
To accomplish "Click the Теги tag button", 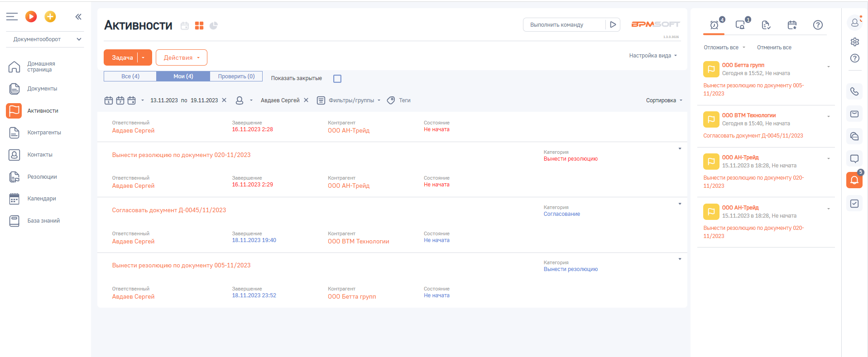I will pyautogui.click(x=399, y=100).
